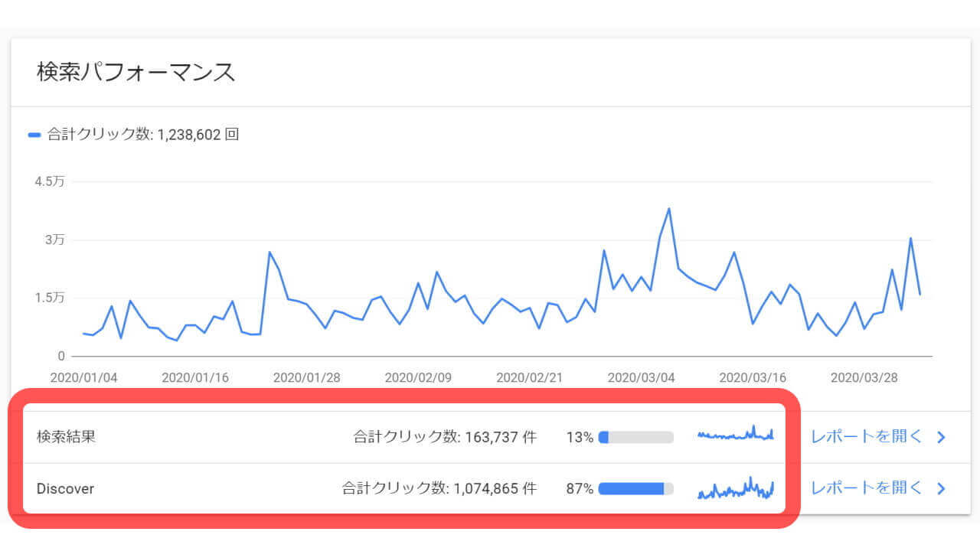Click the 合計クリック数: 1,238,602 回 legend text

(143, 135)
